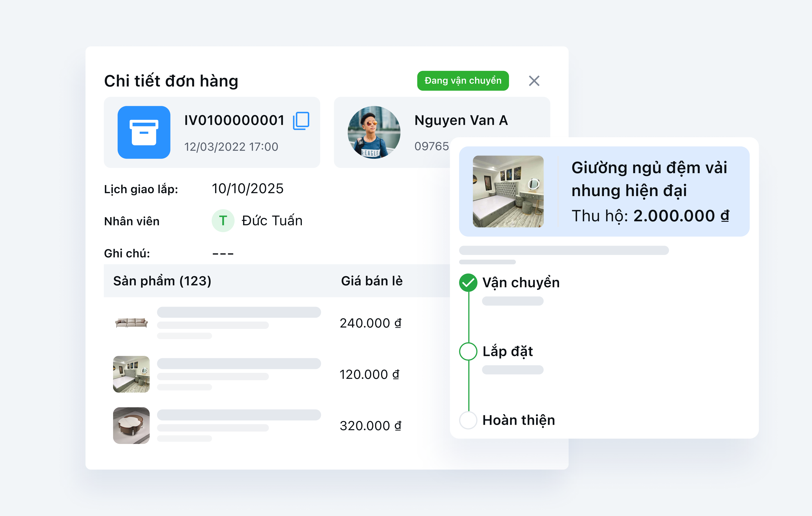
Task: Open the sofa product thumbnail
Action: (x=131, y=323)
